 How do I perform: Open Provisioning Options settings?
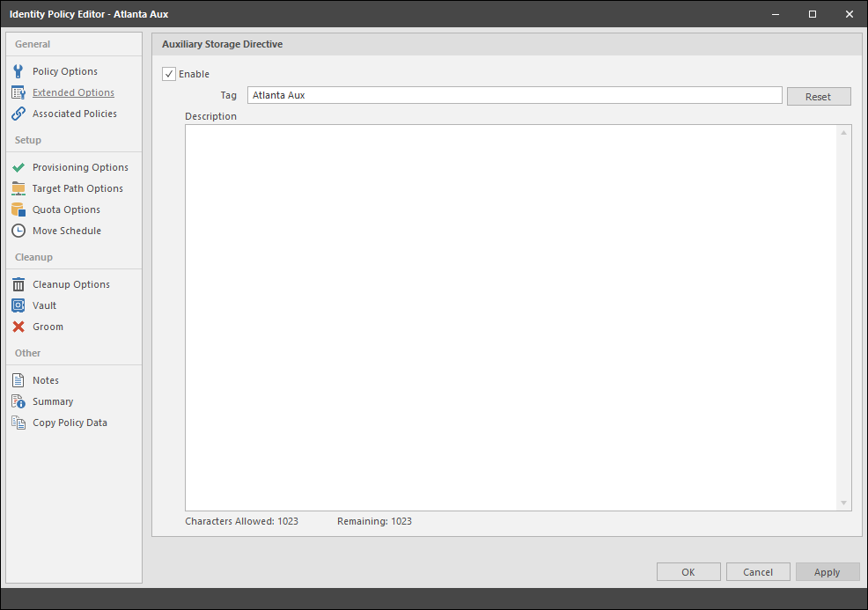pyautogui.click(x=80, y=167)
